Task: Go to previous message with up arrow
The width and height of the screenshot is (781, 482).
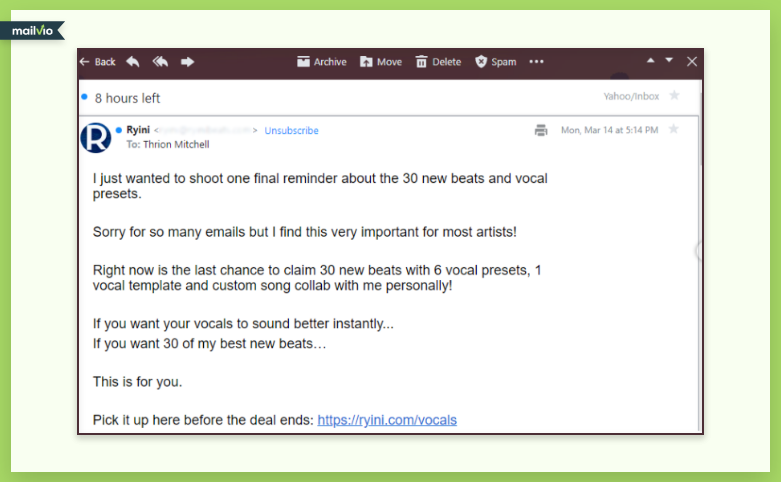Action: click(651, 60)
